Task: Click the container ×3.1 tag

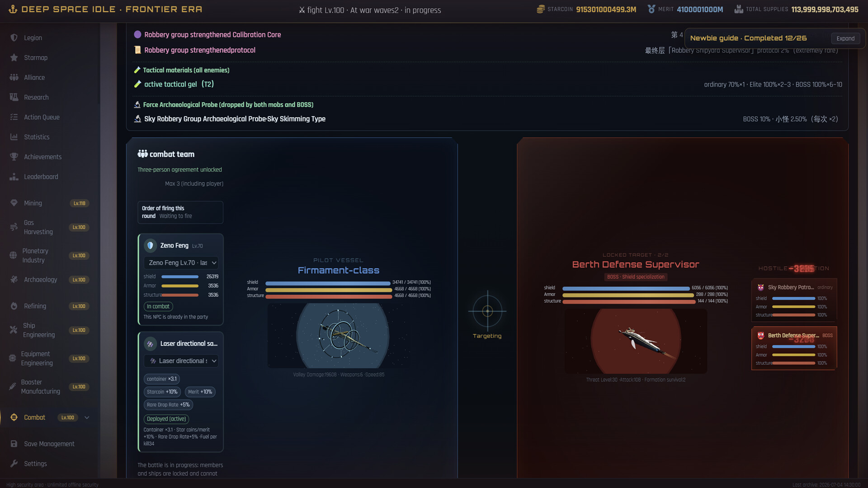Action: [x=162, y=379]
